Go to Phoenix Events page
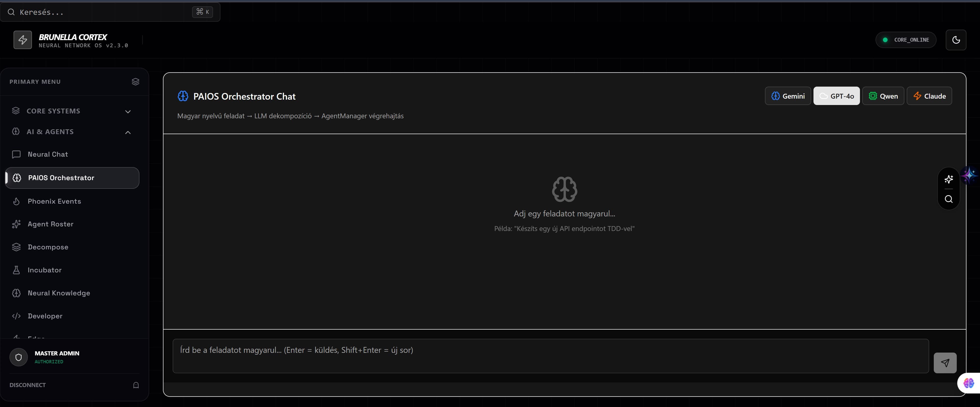This screenshot has width=980, height=407. (54, 201)
